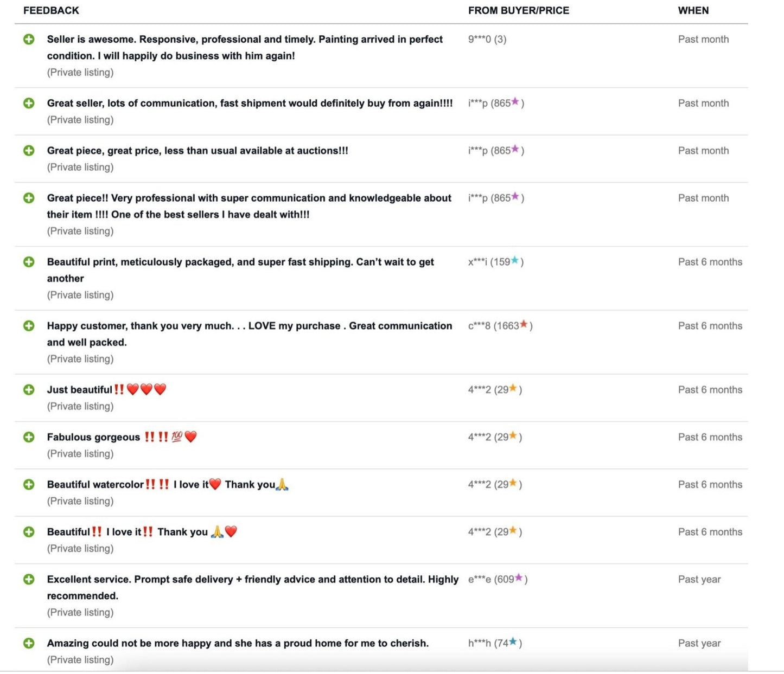Click positive icon next to "Great seller, lots of communication"
The image size is (784, 674).
pyautogui.click(x=29, y=103)
